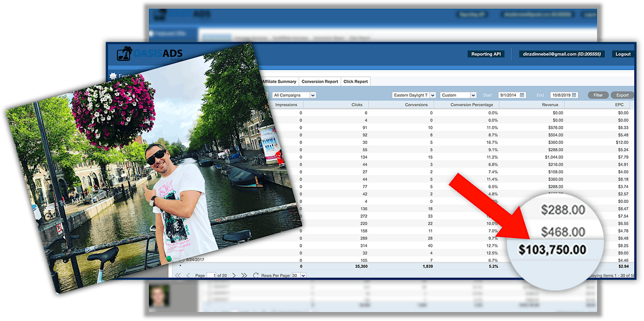The width and height of the screenshot is (644, 321).
Task: Click the page number input field
Action: coord(212,275)
